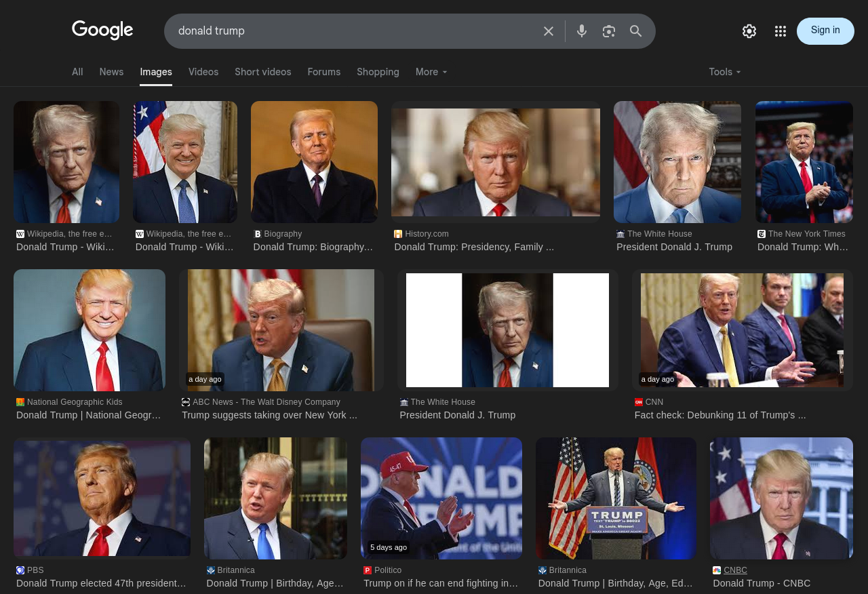Viewport: 868px width, 594px height.
Task: Start voice search with microphone icon
Action: [x=582, y=31]
